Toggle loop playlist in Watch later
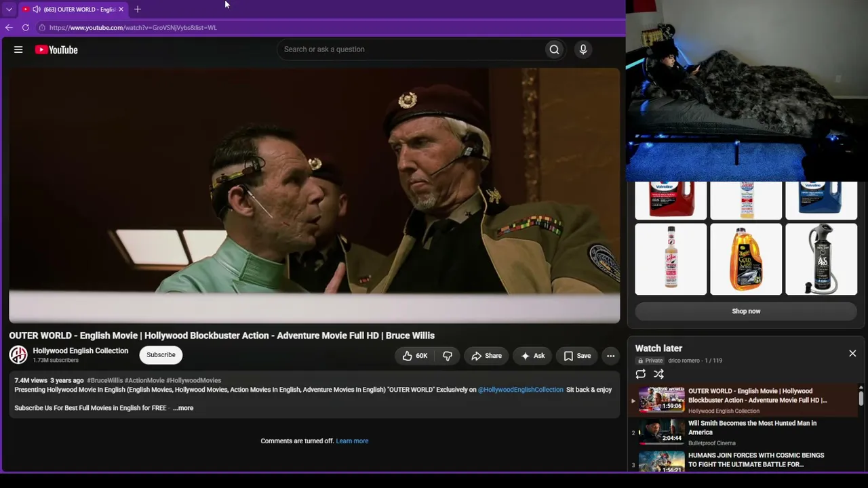Screen dimensions: 868x488 [640, 374]
